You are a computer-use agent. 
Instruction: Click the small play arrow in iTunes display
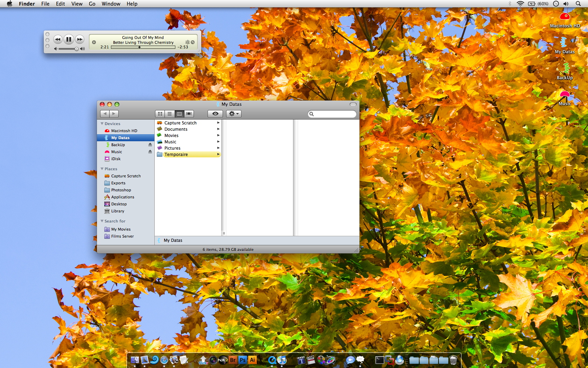(94, 42)
